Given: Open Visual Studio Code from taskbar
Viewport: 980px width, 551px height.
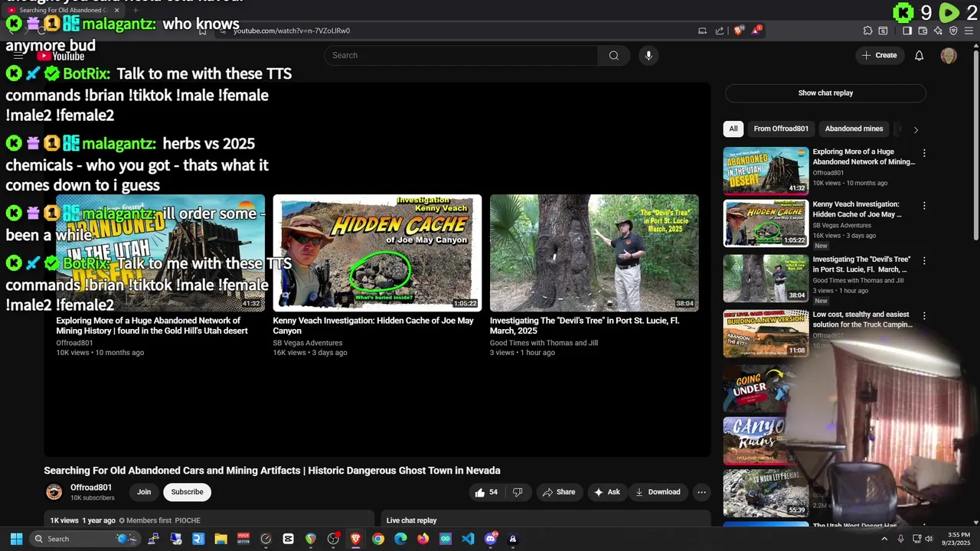Looking at the screenshot, I should [x=468, y=539].
